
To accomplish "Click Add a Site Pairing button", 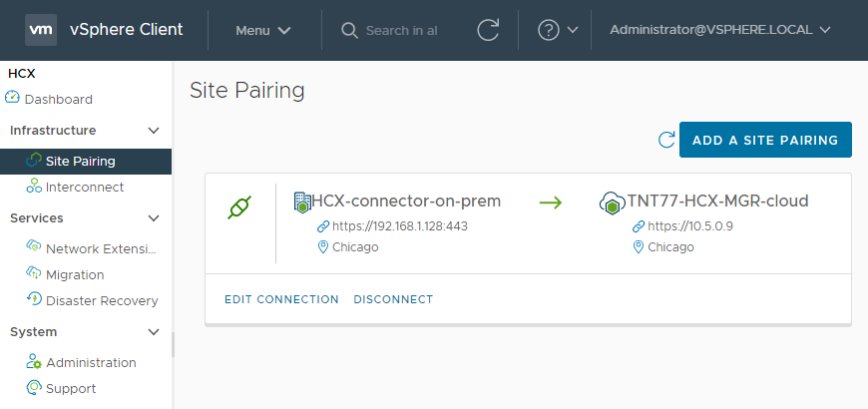I will [x=765, y=140].
